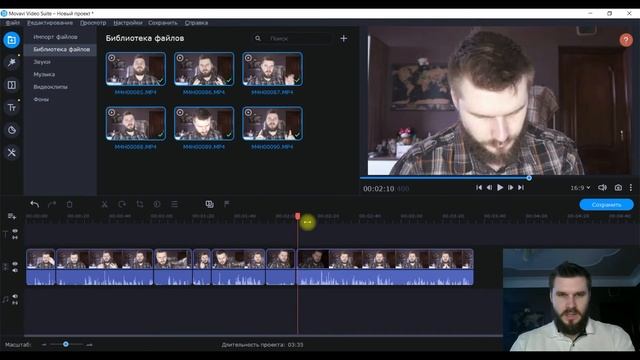Click the add track icon left of the ruler
This screenshot has width=640, height=360.
[x=11, y=216]
